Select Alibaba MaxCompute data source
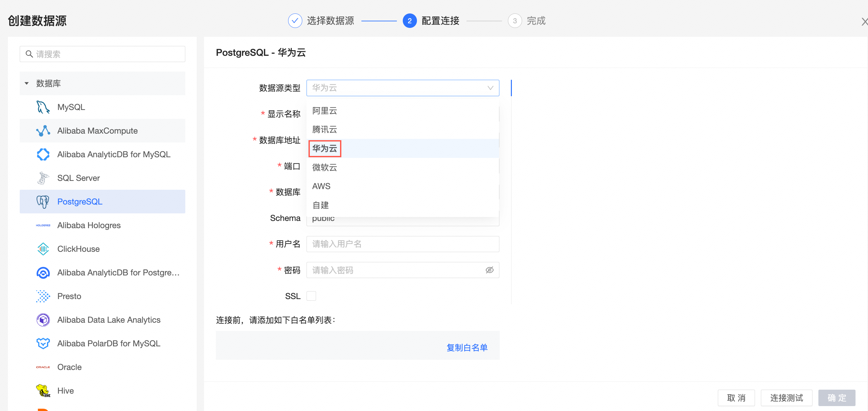 click(103, 131)
